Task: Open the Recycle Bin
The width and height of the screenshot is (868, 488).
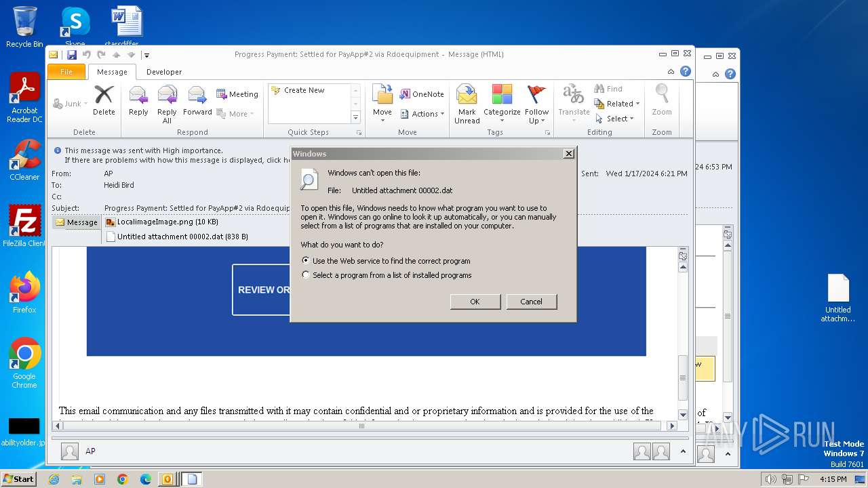Action: pyautogui.click(x=24, y=27)
